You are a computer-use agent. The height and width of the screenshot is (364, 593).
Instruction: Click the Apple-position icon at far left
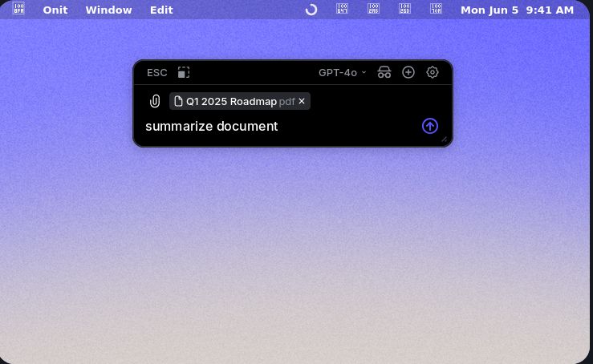tap(19, 10)
